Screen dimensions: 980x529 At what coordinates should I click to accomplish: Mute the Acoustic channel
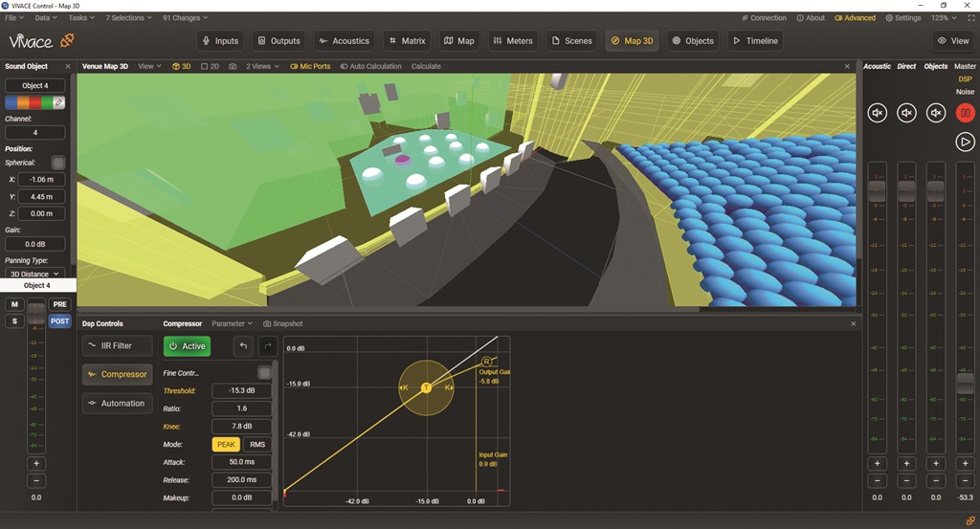click(x=877, y=114)
